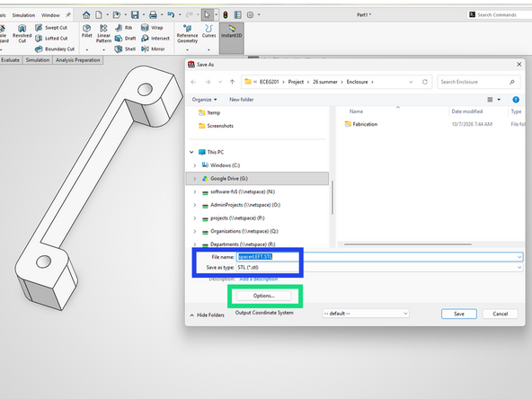Open the view layout dropdown arrow
Screen dimensions: 532x399
tap(499, 100)
